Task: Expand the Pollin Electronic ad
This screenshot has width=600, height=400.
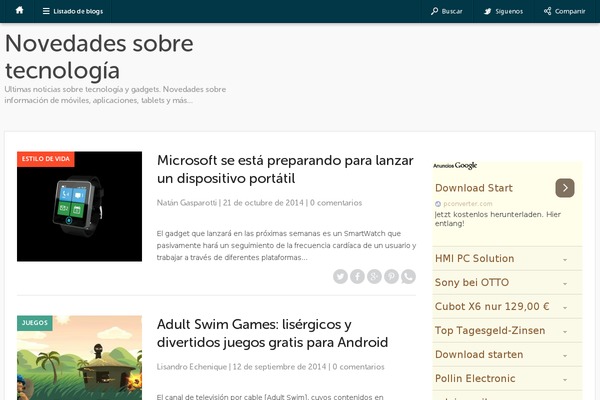Action: pos(507,379)
